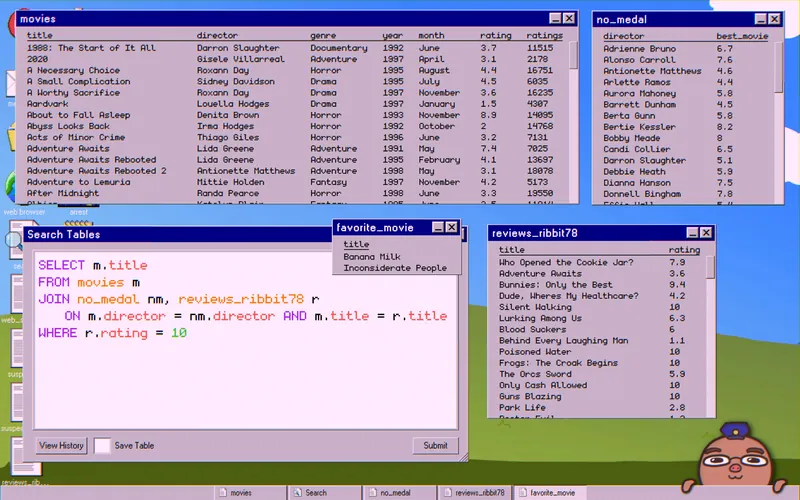Close the no_medal window
Screen dimensions: 800x500
point(774,19)
